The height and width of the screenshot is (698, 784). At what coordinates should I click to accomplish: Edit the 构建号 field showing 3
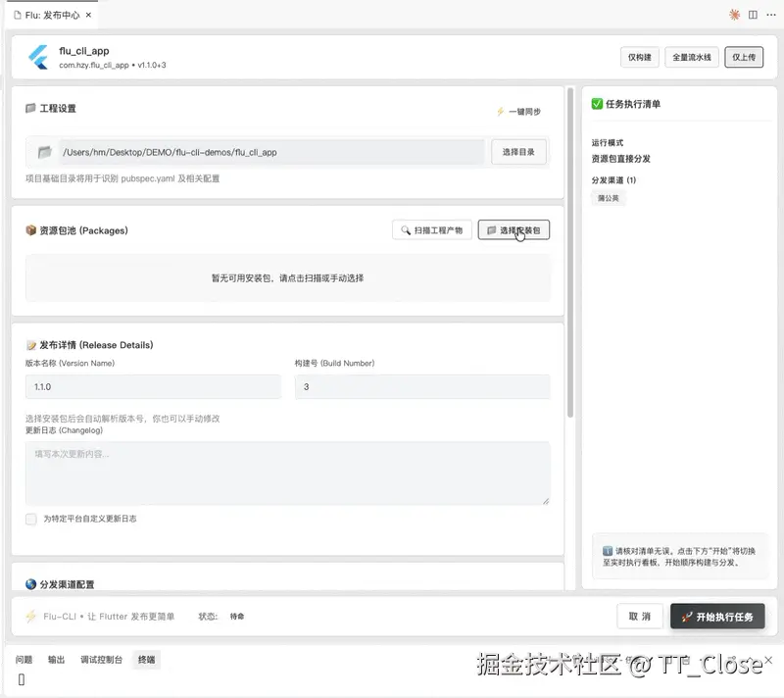(422, 386)
